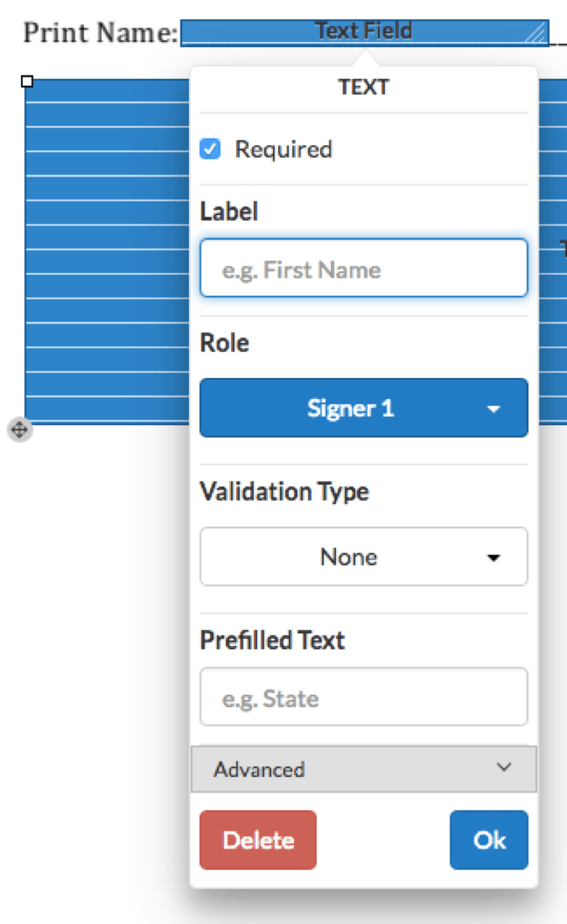Click into the Prefilled Text input
The image size is (567, 924).
(363, 698)
